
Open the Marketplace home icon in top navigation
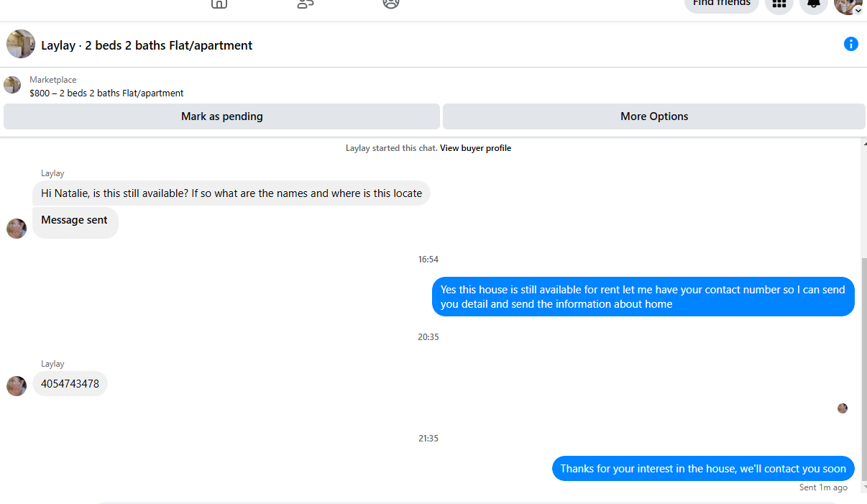[219, 3]
